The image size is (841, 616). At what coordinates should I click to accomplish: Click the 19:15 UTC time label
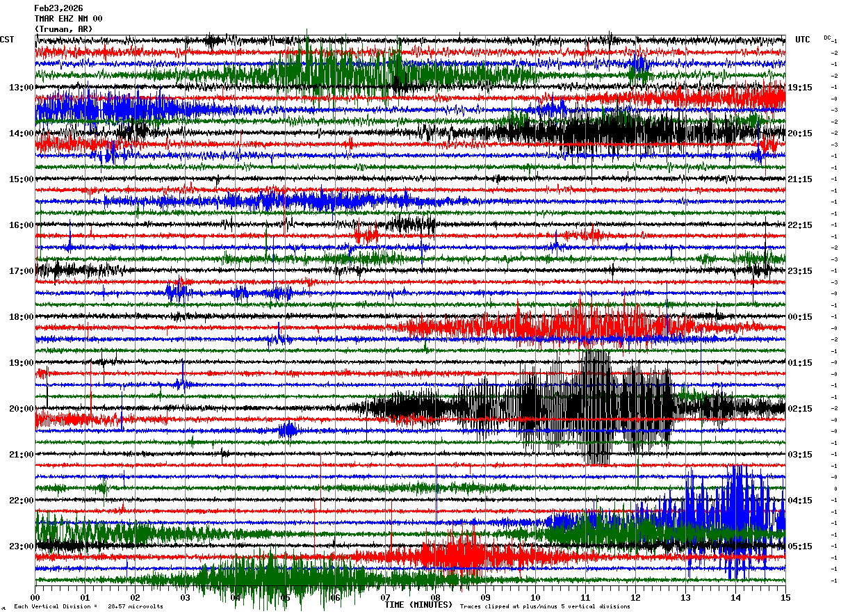800,88
